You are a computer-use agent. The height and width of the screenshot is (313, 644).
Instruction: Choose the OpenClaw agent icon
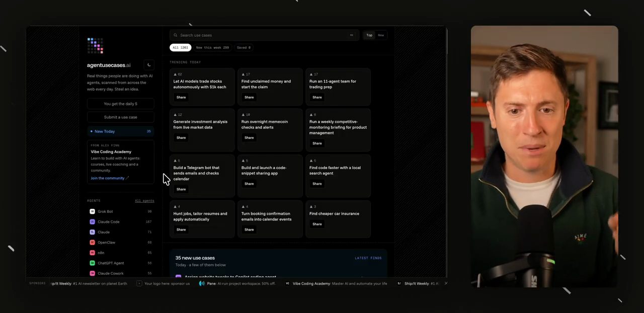click(x=92, y=243)
